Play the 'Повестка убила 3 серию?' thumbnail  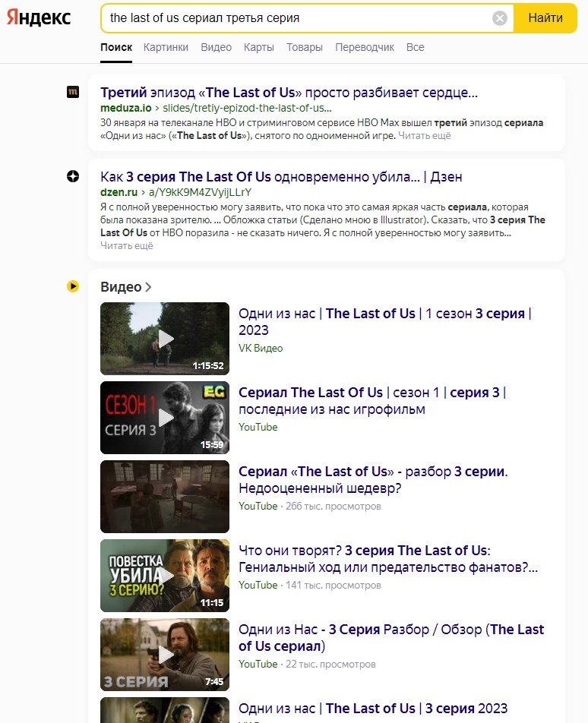(x=165, y=576)
